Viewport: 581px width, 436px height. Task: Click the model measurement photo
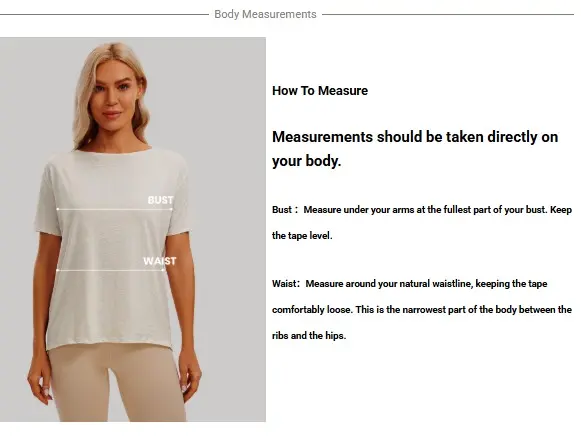[x=133, y=229]
